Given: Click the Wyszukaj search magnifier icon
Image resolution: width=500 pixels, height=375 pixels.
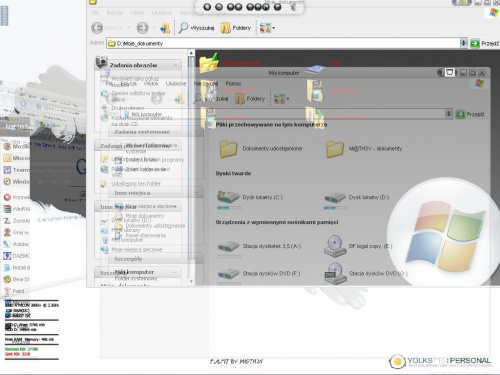Looking at the screenshot, I should (x=183, y=28).
